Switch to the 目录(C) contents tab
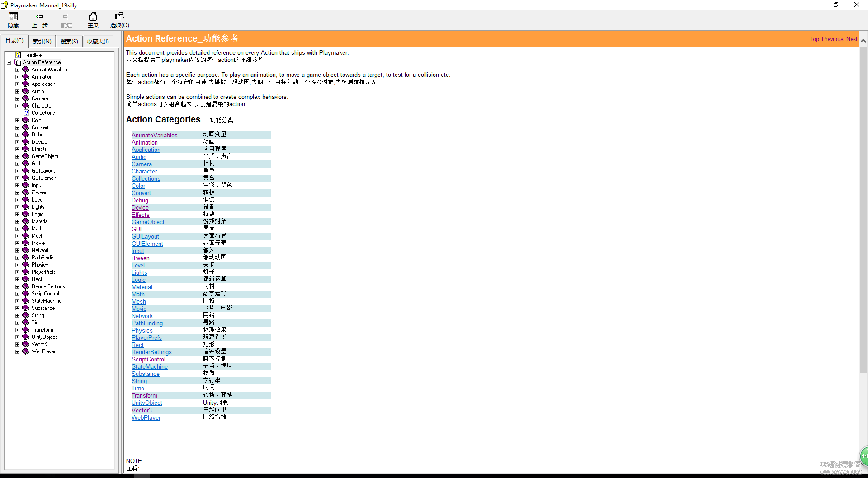Screen dimensions: 868x478 click(x=14, y=41)
